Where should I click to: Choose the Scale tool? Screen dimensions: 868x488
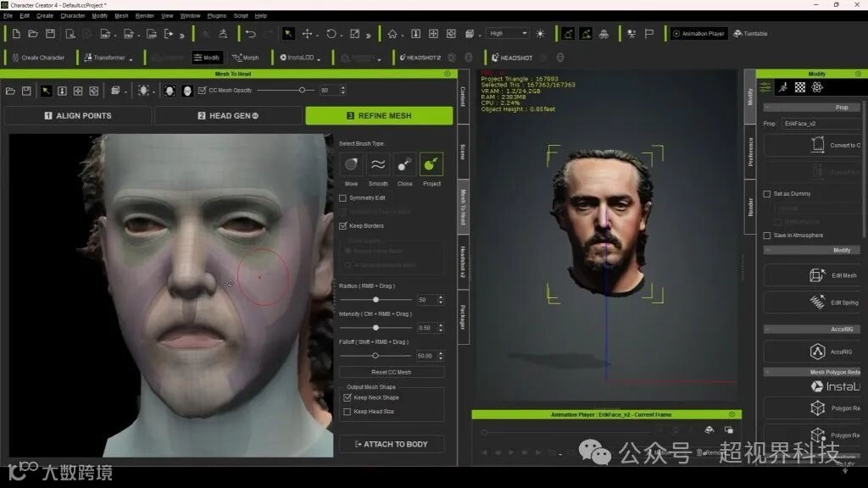click(x=355, y=34)
